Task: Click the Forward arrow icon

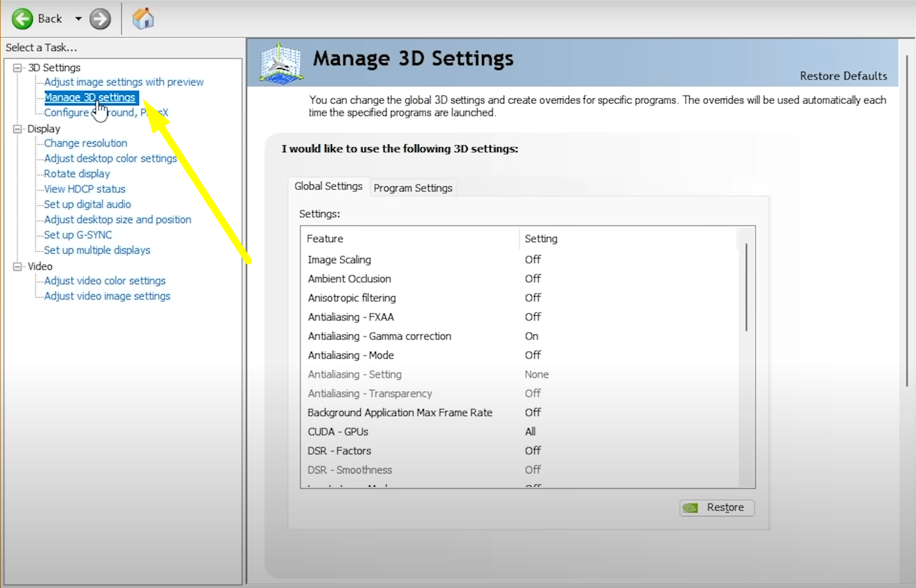Action: (x=100, y=19)
